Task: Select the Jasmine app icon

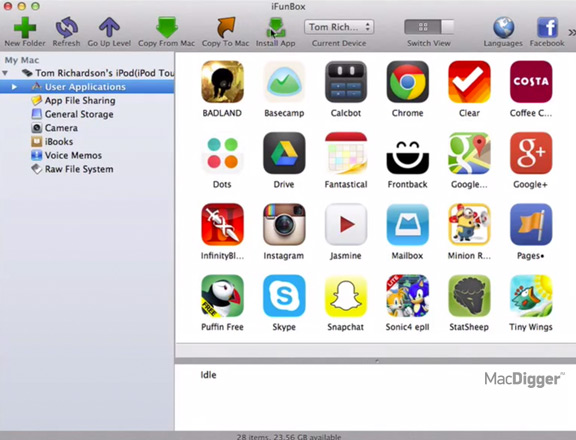Action: tap(346, 224)
